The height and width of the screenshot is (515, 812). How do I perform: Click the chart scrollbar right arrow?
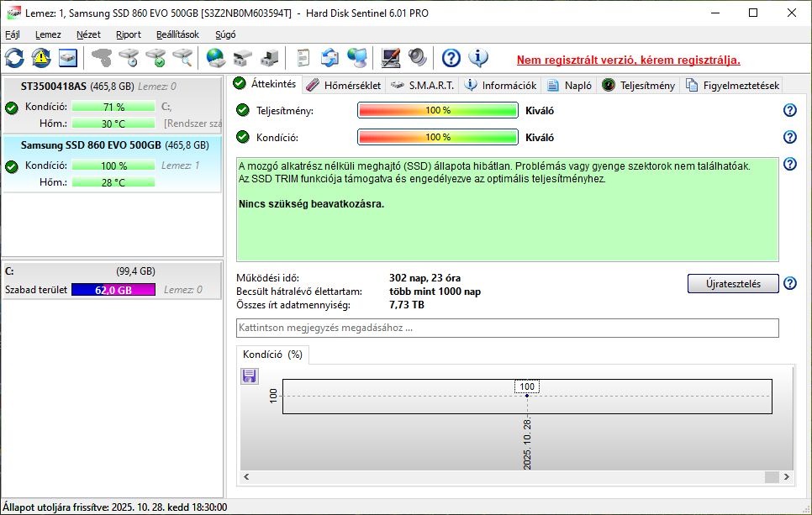[x=786, y=476]
